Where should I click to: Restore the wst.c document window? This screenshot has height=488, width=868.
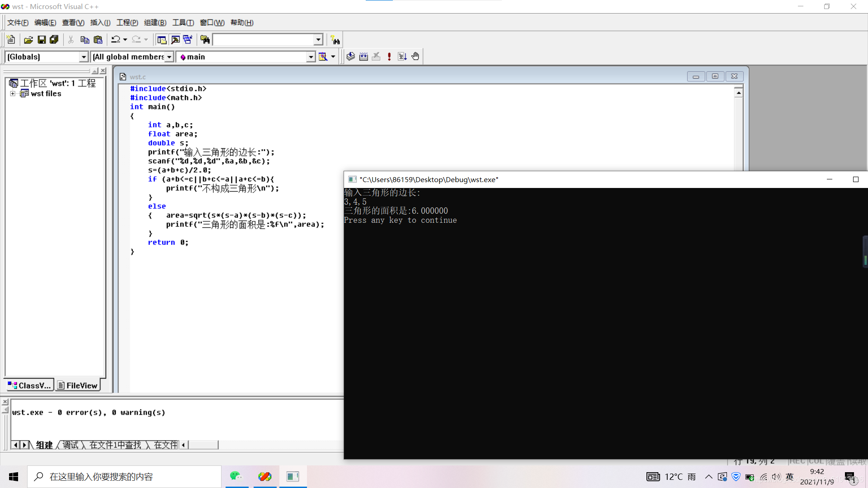click(x=715, y=76)
